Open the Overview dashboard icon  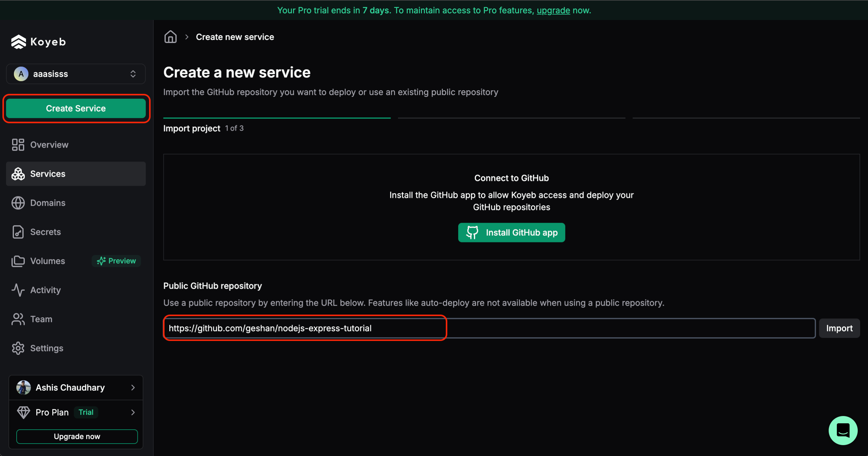18,145
